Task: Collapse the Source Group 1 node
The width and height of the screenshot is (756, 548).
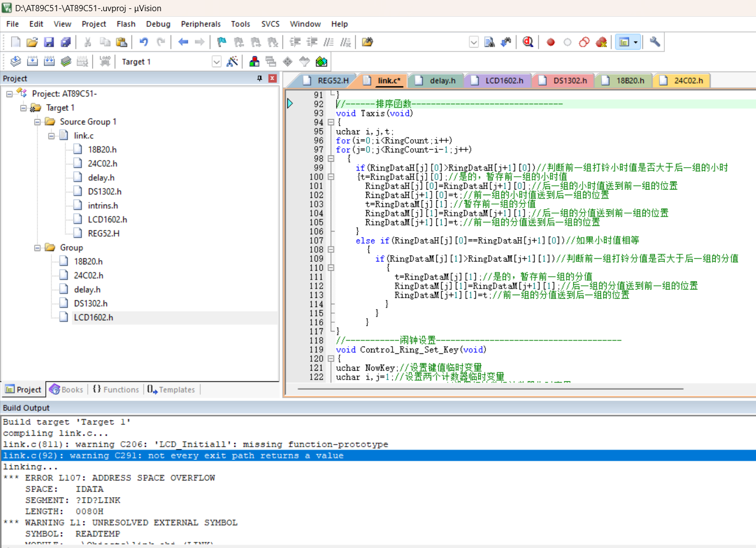Action: pos(37,122)
